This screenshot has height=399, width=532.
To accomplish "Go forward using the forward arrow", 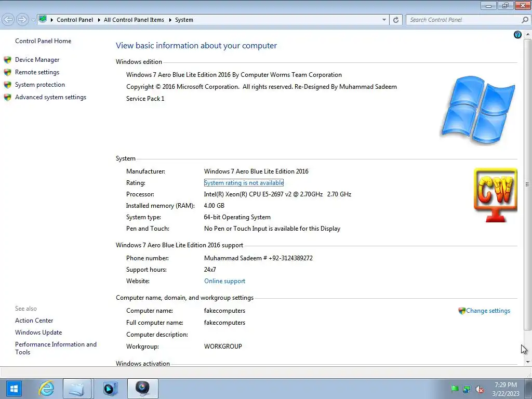I will pos(22,20).
